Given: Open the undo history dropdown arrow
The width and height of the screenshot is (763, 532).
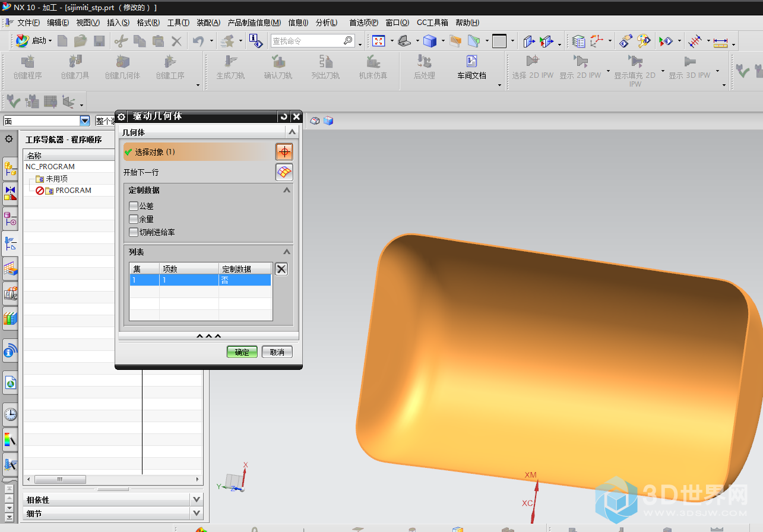Looking at the screenshot, I should coord(210,41).
